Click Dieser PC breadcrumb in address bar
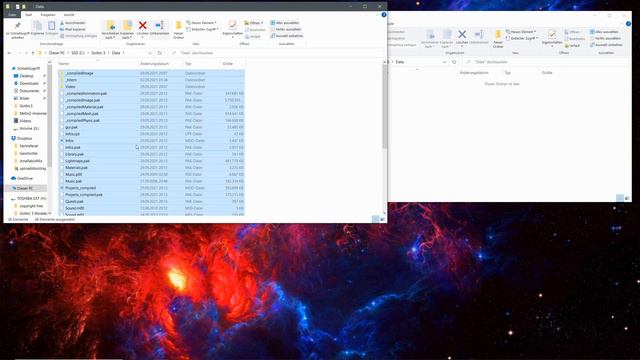This screenshot has height=360, width=640. tap(57, 53)
